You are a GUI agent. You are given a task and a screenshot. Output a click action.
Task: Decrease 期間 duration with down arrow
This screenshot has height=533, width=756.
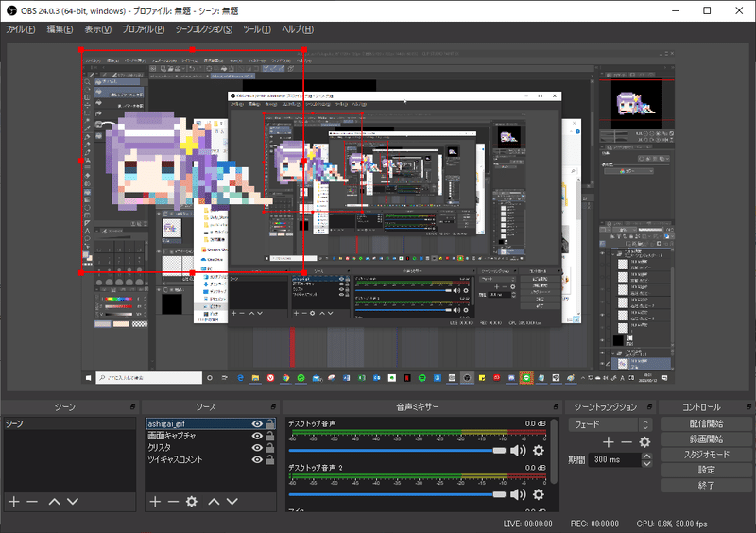coord(647,464)
